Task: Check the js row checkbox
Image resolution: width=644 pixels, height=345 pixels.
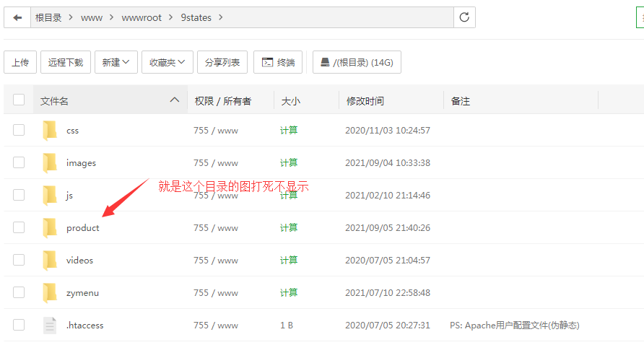Action: coord(19,195)
